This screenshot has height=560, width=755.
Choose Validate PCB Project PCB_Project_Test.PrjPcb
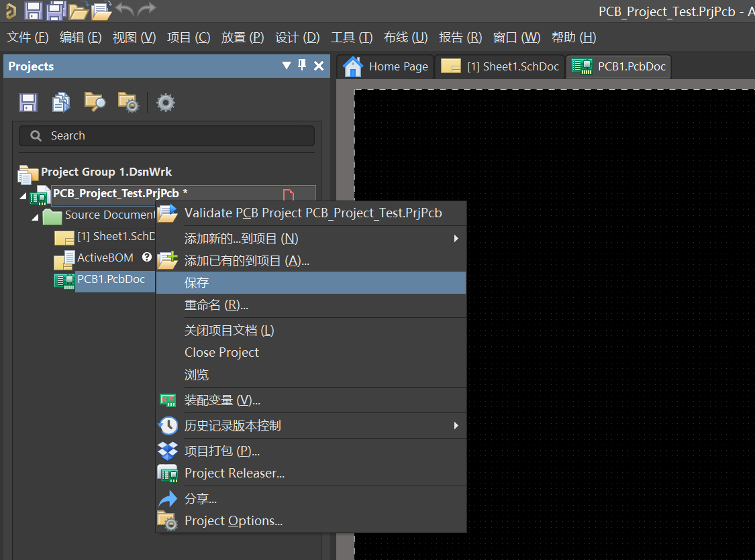pyautogui.click(x=311, y=213)
